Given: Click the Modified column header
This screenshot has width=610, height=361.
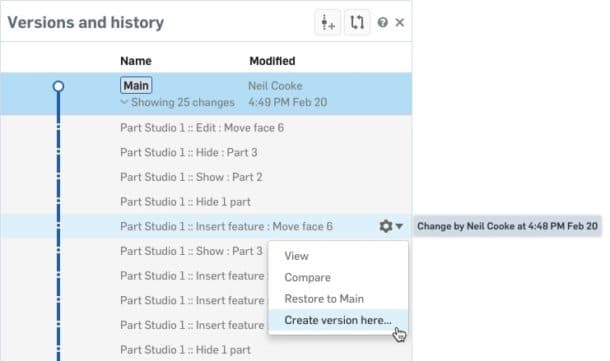Looking at the screenshot, I should point(272,61).
